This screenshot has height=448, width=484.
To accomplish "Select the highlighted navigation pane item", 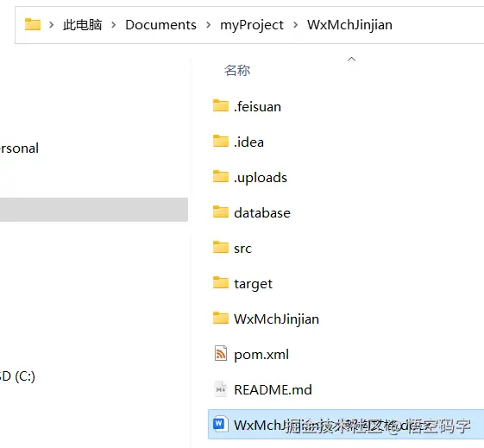I will pyautogui.click(x=94, y=210).
